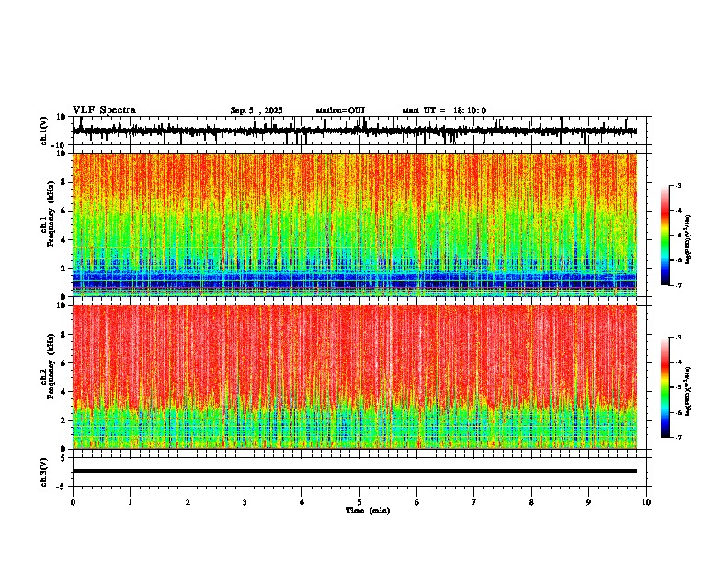This screenshot has width=728, height=563.
Task: Click the ch.1 waveform voltage trace panel
Action: (x=361, y=131)
